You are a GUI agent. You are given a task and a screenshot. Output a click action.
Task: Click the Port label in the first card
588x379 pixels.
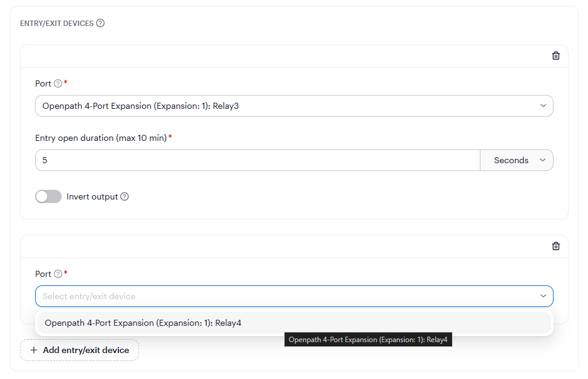pos(43,83)
